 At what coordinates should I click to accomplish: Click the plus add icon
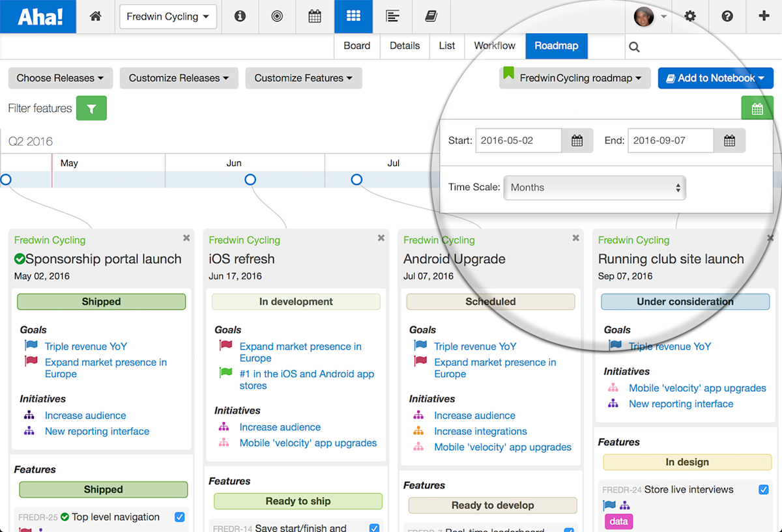coord(764,16)
